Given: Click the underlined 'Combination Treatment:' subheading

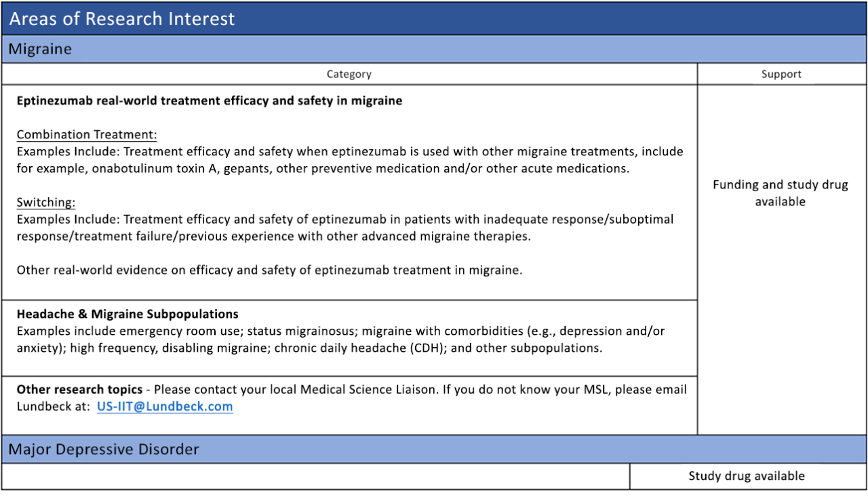Looking at the screenshot, I should pos(87,135).
